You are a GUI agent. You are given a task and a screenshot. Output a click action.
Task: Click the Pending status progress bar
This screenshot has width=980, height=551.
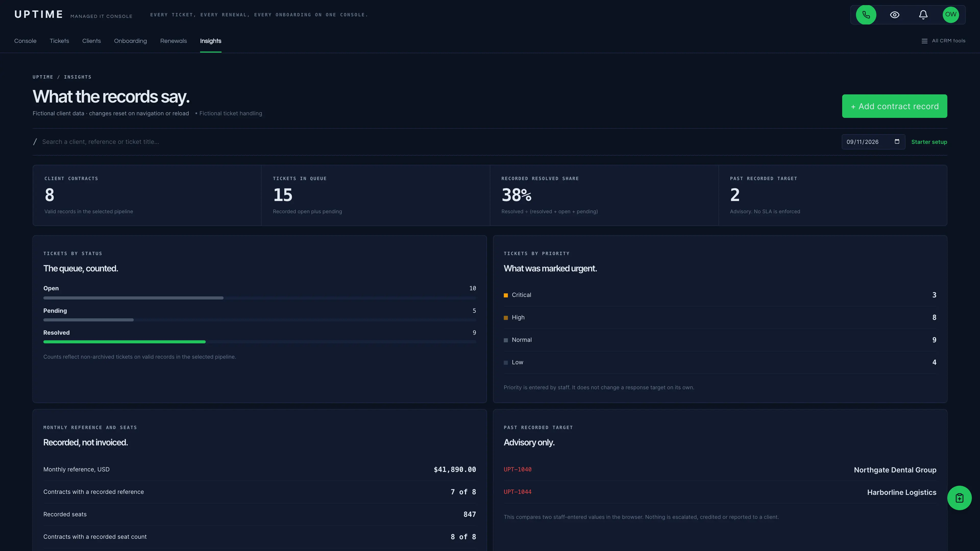click(x=260, y=320)
